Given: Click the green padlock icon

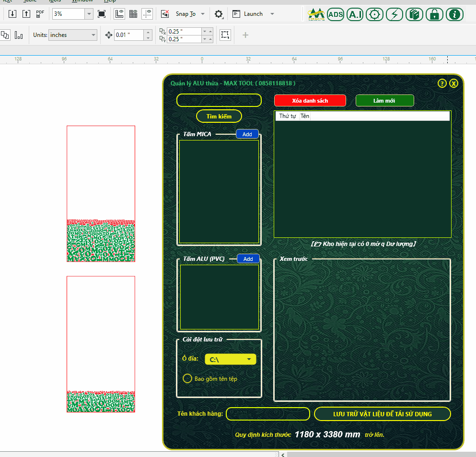Looking at the screenshot, I should pos(434,14).
